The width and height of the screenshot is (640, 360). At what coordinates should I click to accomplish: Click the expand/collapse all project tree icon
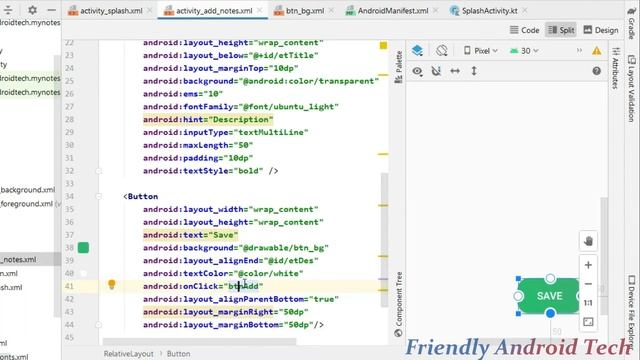[8, 10]
